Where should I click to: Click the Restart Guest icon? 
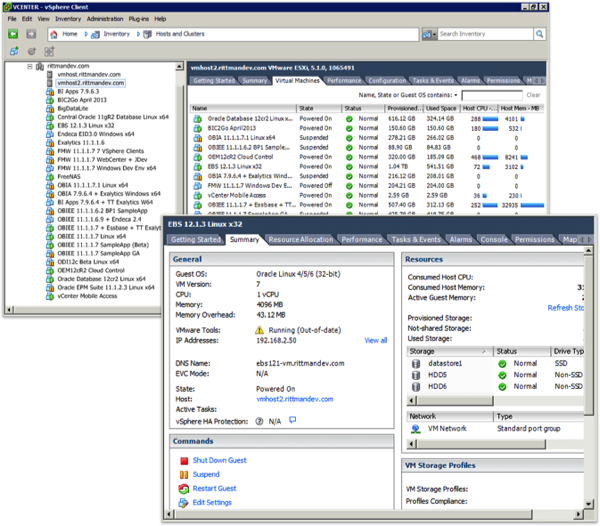click(x=184, y=489)
